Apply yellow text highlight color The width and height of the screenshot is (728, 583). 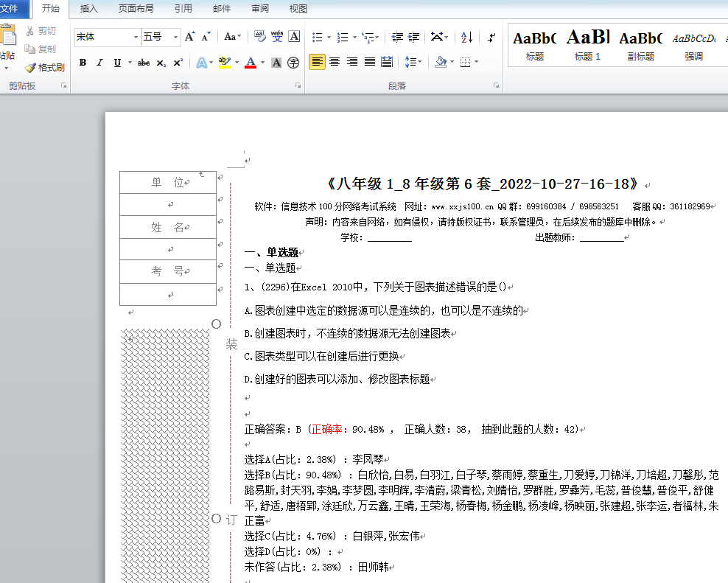pos(225,62)
